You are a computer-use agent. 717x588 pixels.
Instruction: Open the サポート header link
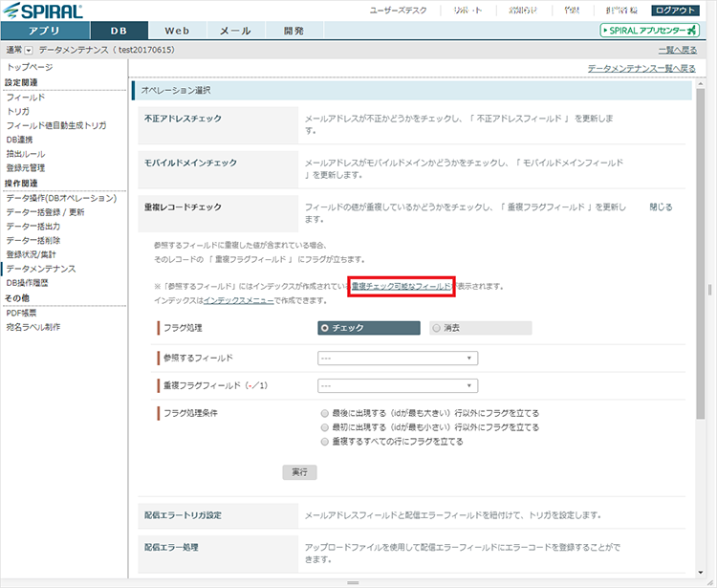point(467,11)
